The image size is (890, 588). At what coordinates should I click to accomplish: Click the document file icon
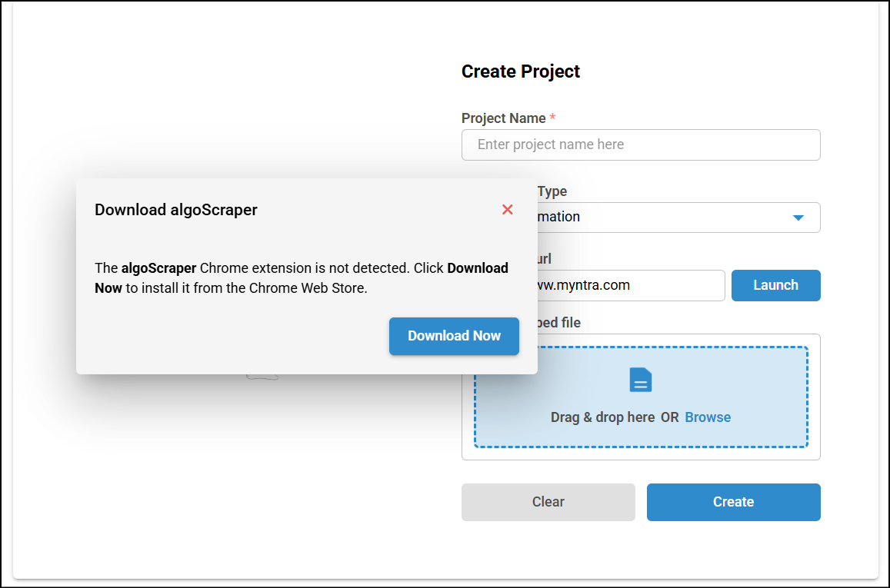pyautogui.click(x=641, y=380)
